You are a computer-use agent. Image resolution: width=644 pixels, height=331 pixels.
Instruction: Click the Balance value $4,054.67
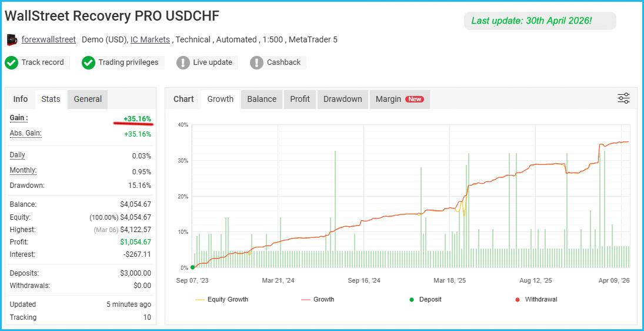135,204
